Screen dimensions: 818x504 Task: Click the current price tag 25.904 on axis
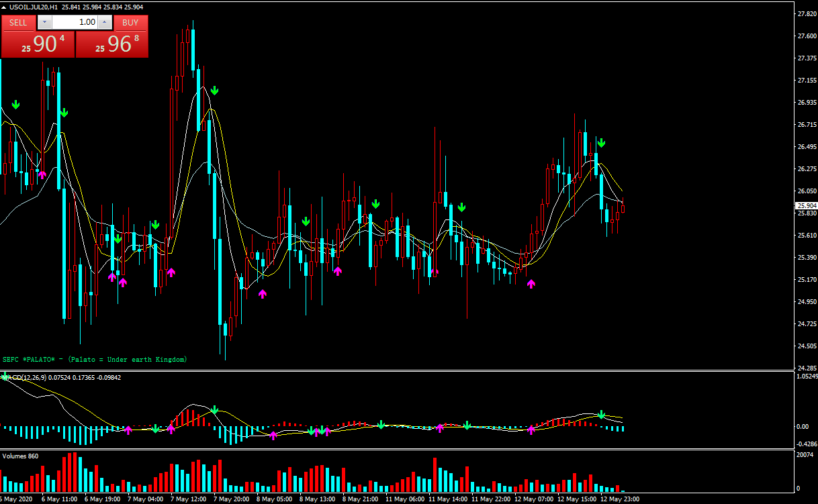[x=806, y=206]
